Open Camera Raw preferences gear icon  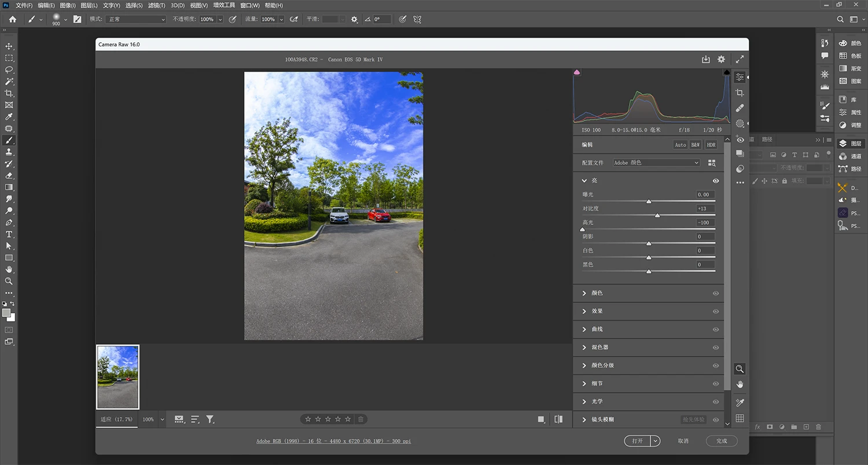pyautogui.click(x=721, y=59)
